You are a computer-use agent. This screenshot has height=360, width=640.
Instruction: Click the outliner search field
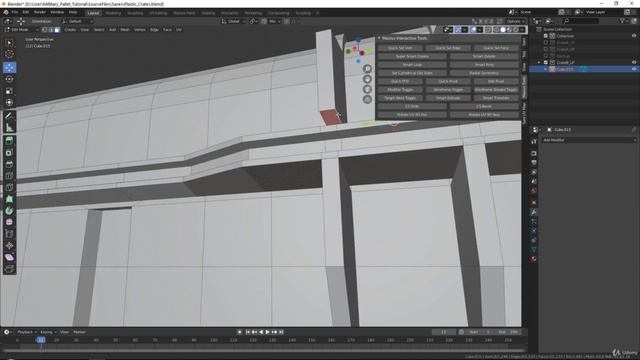[581, 21]
